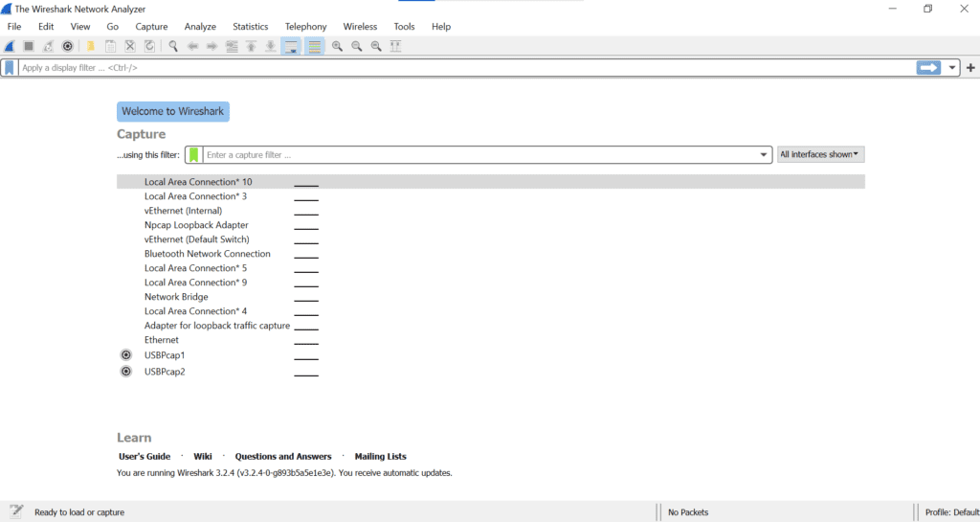Click the Resize columns to content icon

coord(395,46)
